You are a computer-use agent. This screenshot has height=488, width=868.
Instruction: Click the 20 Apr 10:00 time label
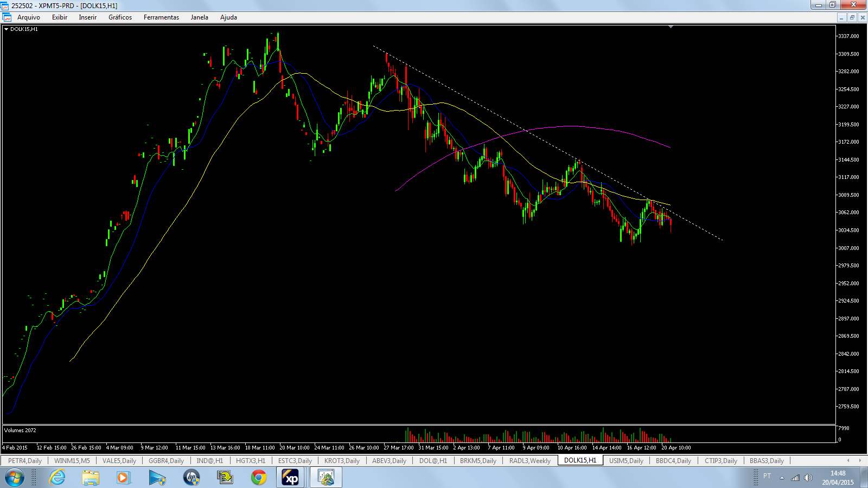676,448
